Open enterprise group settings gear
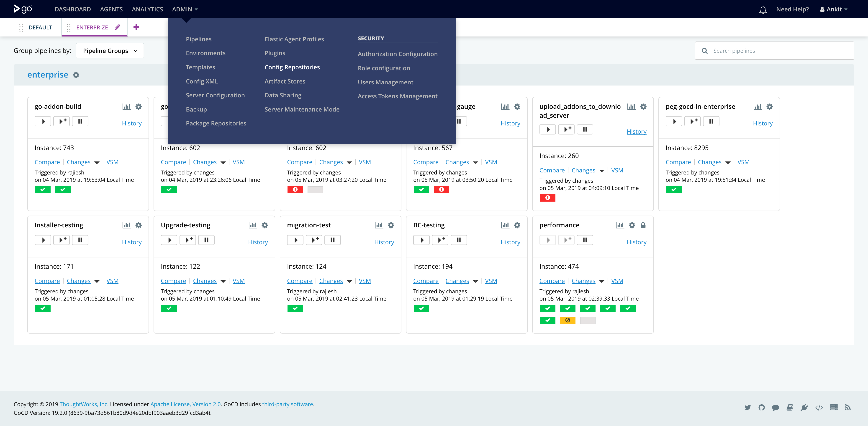The image size is (868, 426). [x=76, y=75]
